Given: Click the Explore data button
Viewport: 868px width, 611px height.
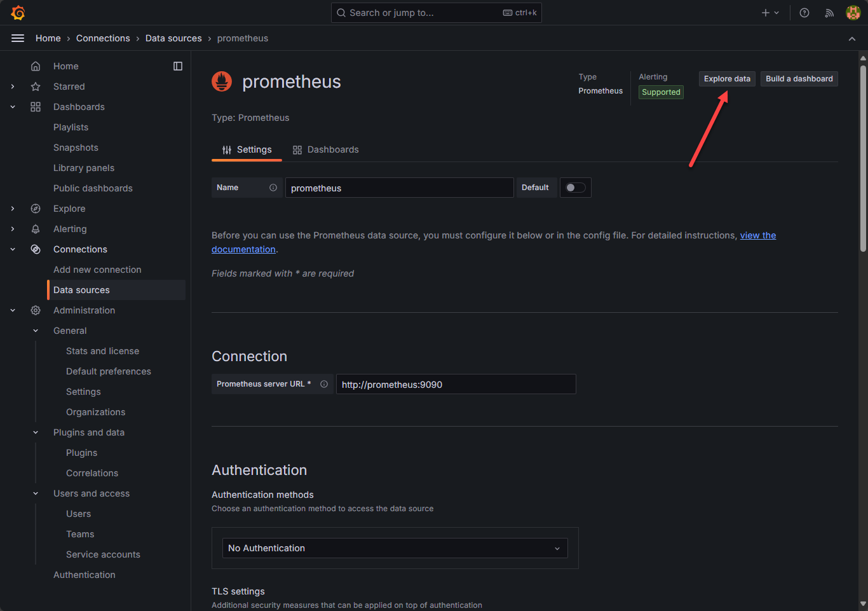Looking at the screenshot, I should (x=727, y=79).
